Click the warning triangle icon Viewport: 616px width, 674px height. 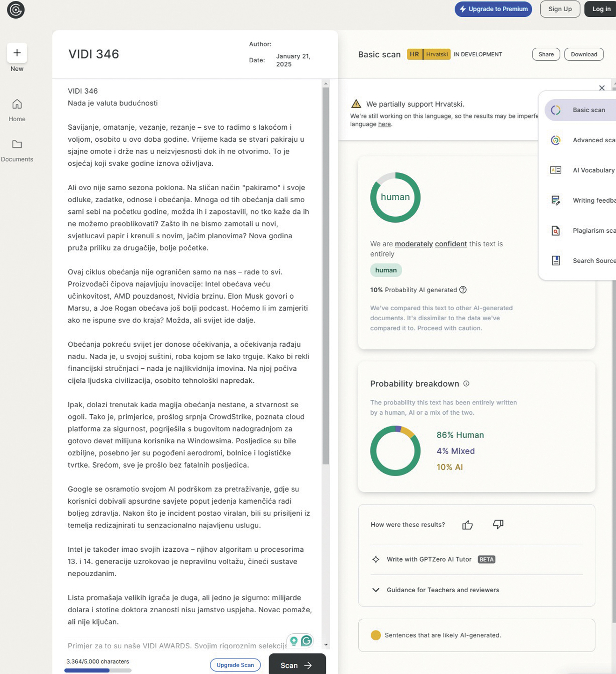pos(356,104)
